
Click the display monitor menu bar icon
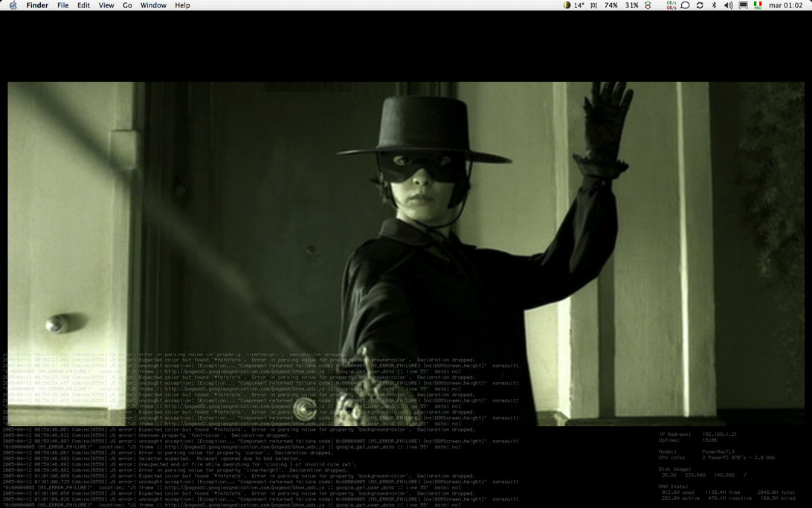click(743, 5)
